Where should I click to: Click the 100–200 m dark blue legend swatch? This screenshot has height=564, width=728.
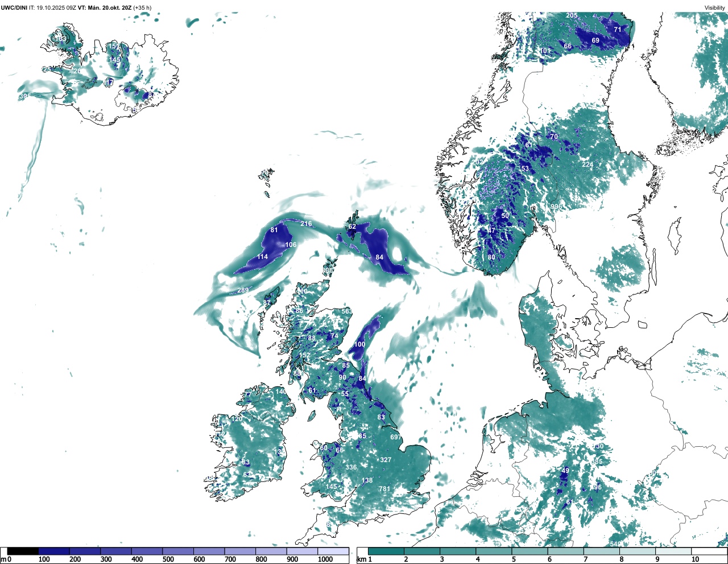[x=54, y=551]
